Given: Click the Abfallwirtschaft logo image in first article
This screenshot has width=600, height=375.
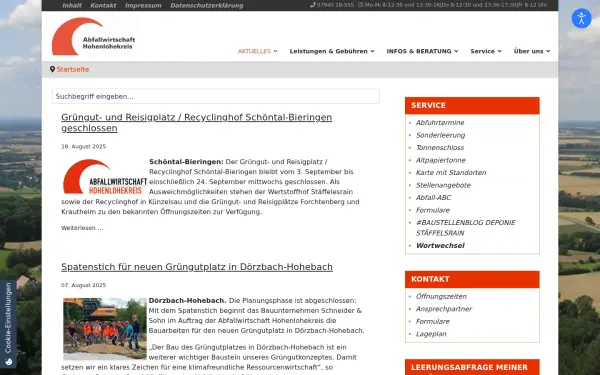Looking at the screenshot, I should coord(105,177).
